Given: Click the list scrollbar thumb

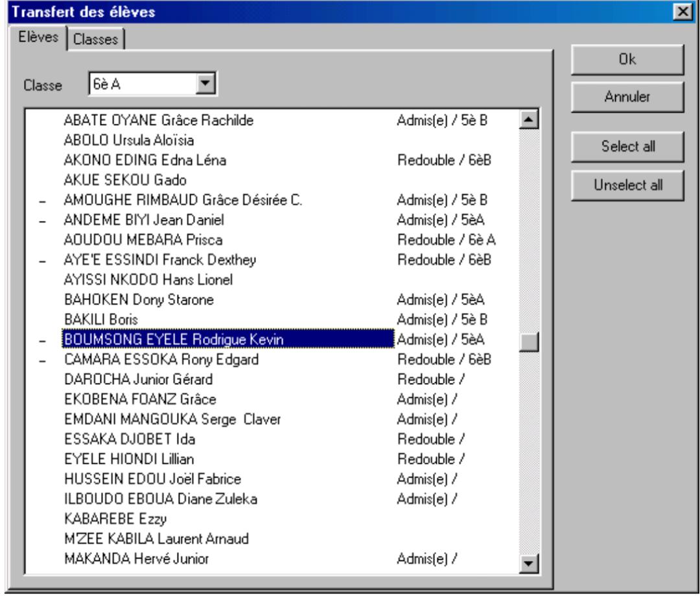Looking at the screenshot, I should [x=529, y=340].
